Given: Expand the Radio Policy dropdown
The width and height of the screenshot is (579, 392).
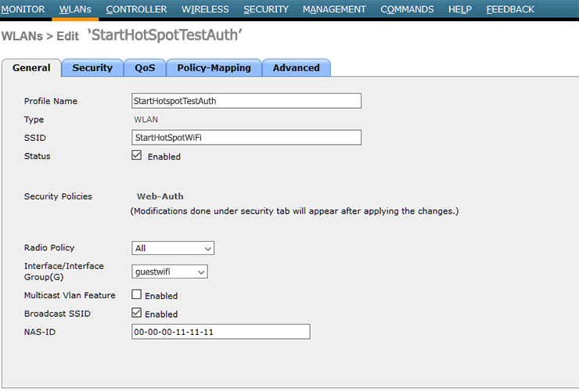Looking at the screenshot, I should (x=173, y=248).
